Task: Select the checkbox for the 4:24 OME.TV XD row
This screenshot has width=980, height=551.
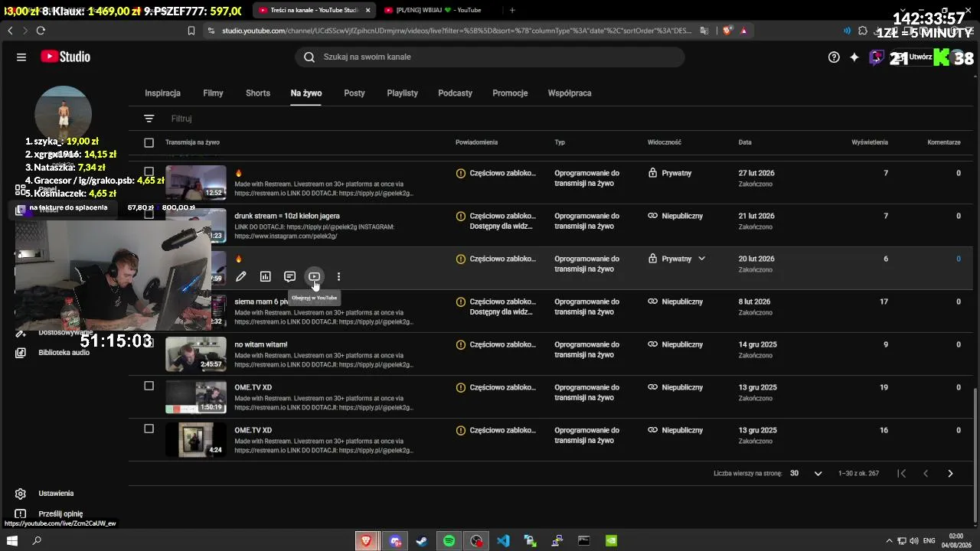Action: point(149,429)
